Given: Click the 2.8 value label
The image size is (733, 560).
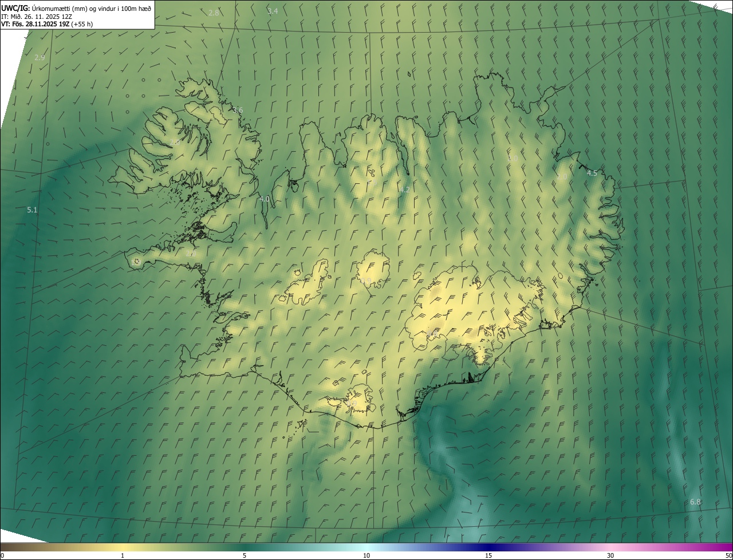Looking at the screenshot, I should (x=214, y=13).
